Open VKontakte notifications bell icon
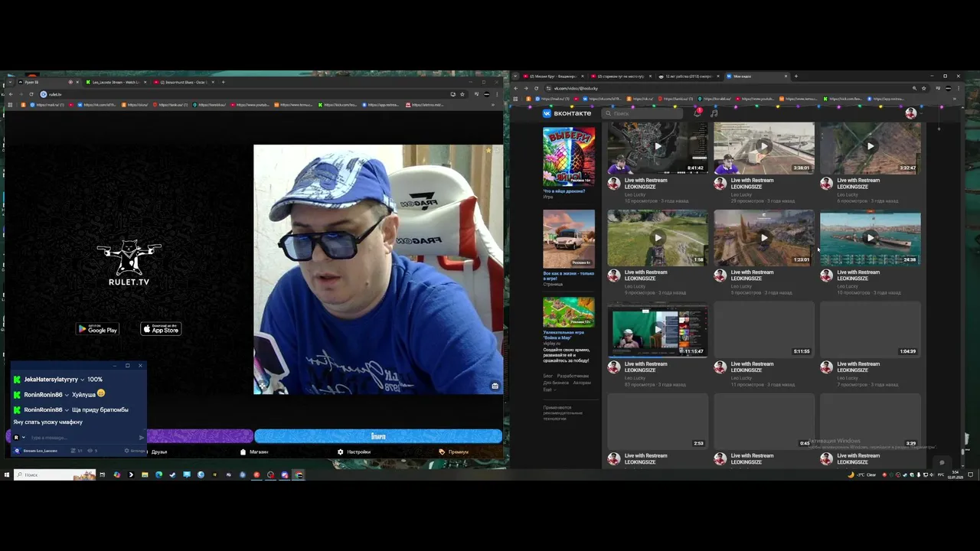Screen dimensions: 980x551 (x=697, y=113)
